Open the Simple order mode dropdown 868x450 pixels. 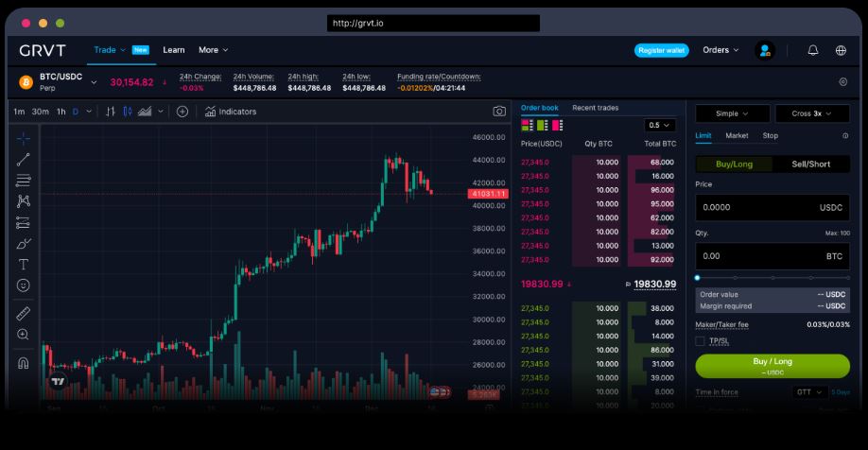[732, 113]
